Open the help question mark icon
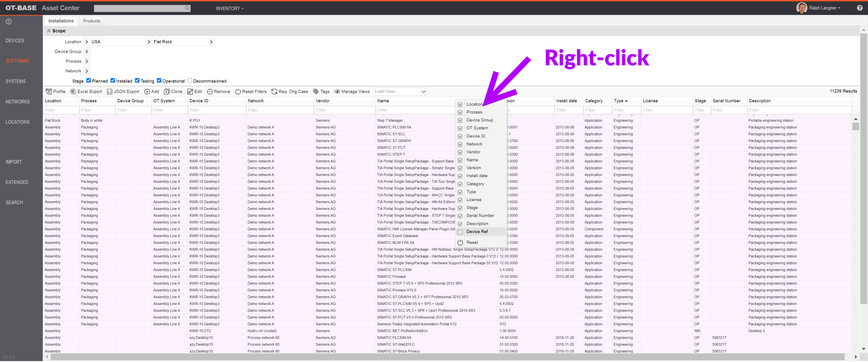The width and height of the screenshot is (868, 362). pos(860,8)
